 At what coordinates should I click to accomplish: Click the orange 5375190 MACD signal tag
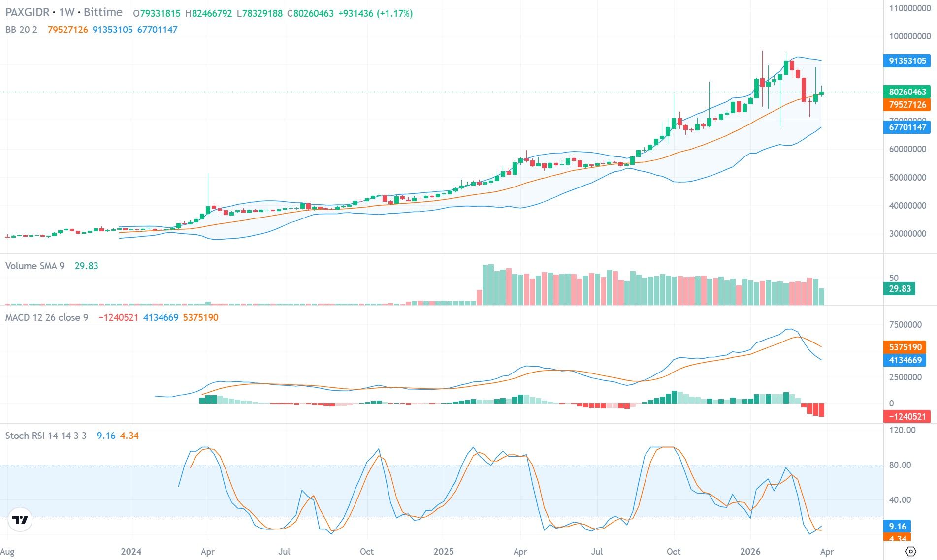(905, 347)
